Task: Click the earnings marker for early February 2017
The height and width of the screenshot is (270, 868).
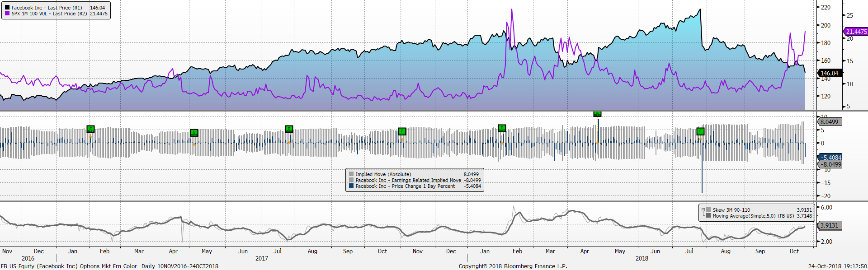Action: (90, 129)
